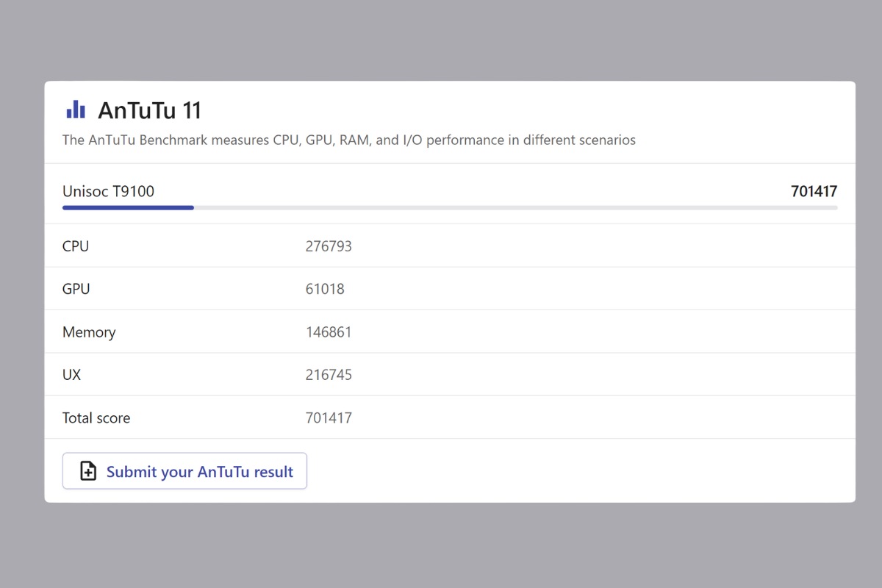The width and height of the screenshot is (882, 588).
Task: Select the CPU row label
Action: pos(76,246)
